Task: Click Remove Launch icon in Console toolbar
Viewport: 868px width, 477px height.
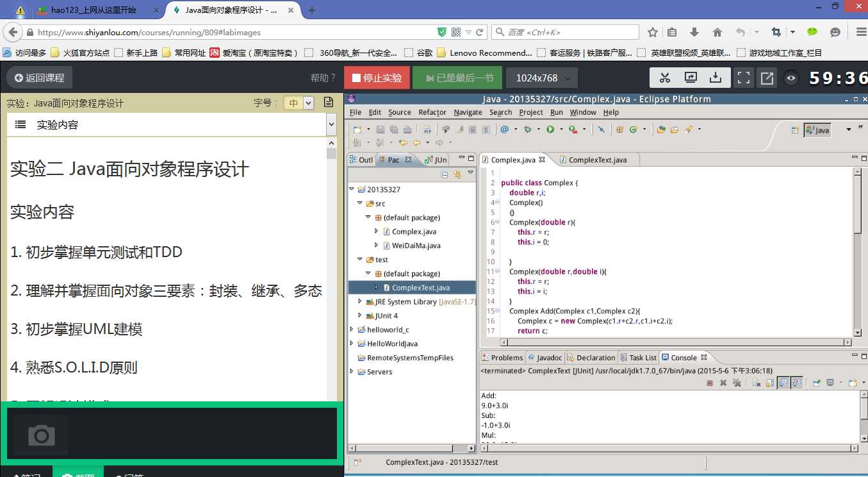Action: tap(723, 383)
